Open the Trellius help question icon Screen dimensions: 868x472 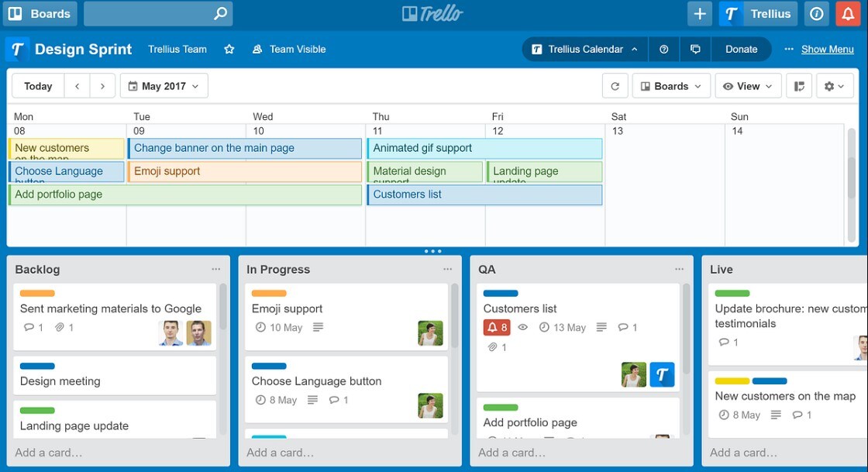pyautogui.click(x=663, y=50)
